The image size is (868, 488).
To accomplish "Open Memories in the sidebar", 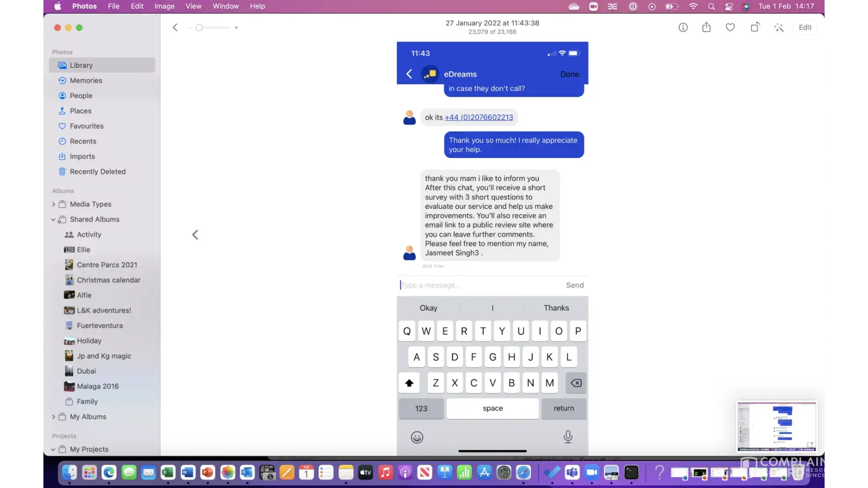I will click(102, 81).
